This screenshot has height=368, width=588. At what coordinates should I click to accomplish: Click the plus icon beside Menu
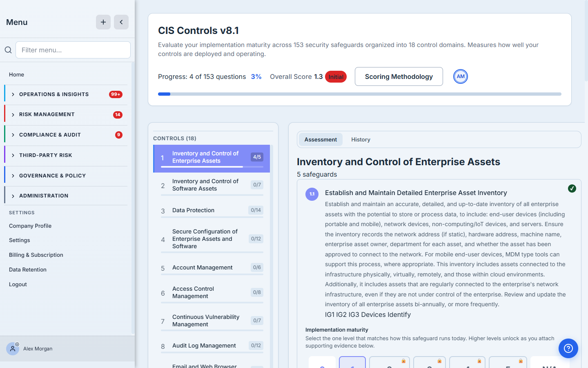click(x=103, y=22)
